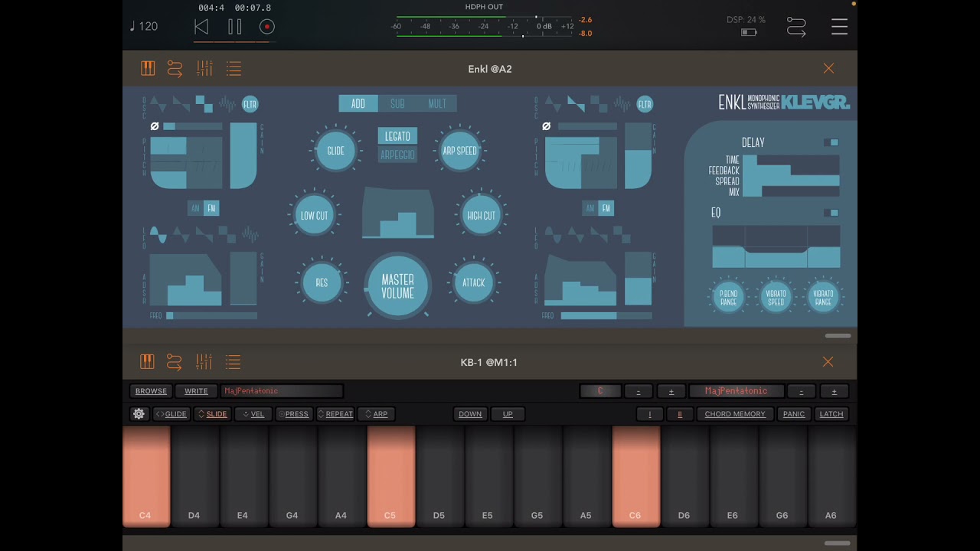The width and height of the screenshot is (980, 551).
Task: Select noise shape on the left LFO
Action: 250,234
